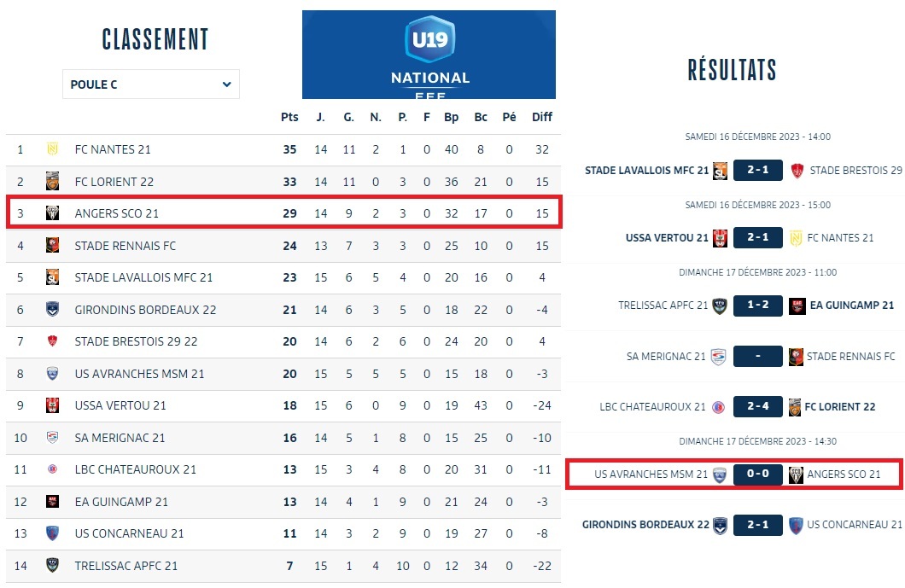Click the Stade Rennais FC logo in standings

(53, 245)
